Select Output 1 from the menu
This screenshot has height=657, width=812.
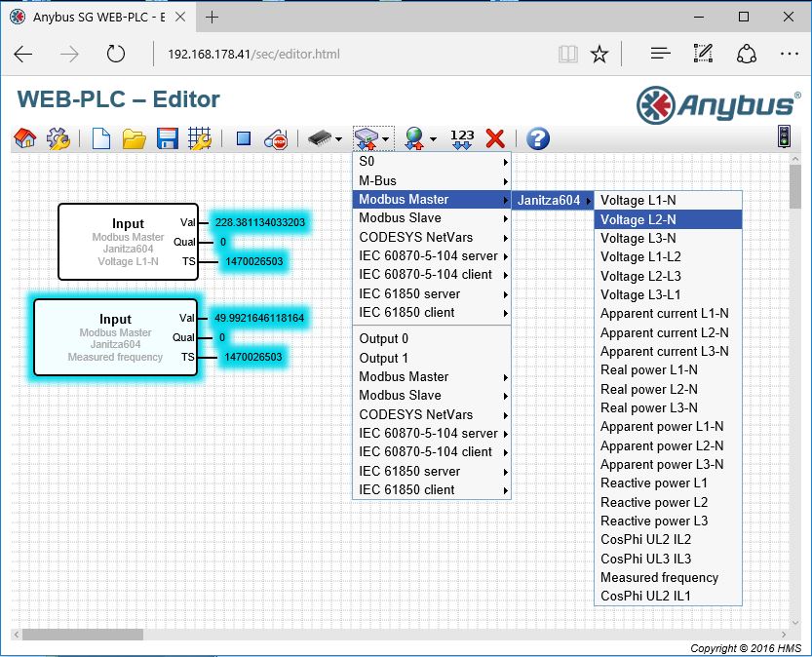pos(432,358)
